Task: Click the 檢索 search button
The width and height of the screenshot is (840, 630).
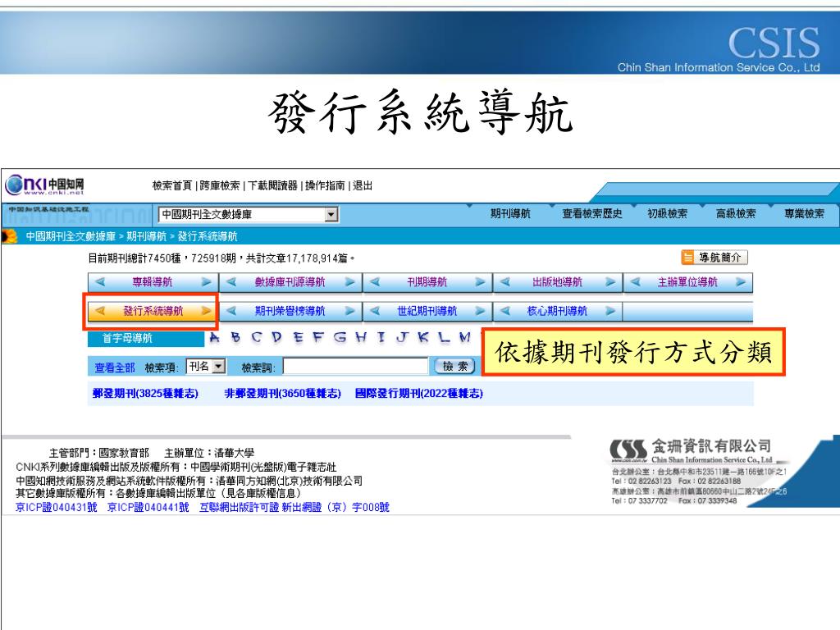Action: tap(454, 367)
